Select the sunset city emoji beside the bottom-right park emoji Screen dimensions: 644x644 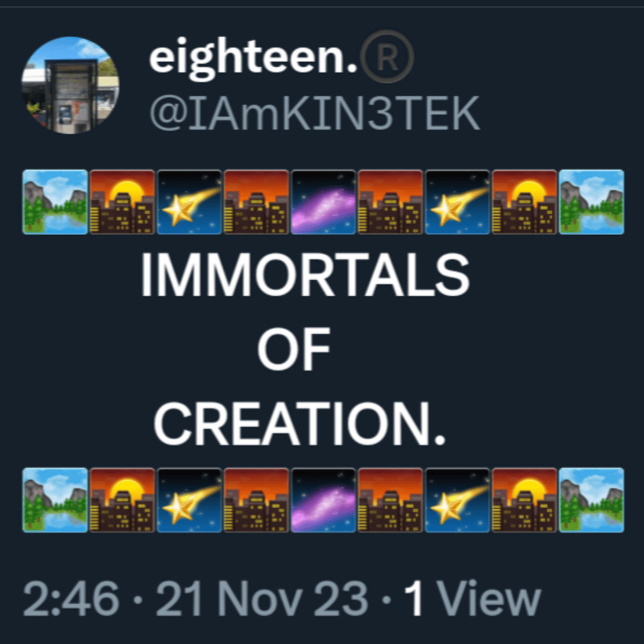(x=524, y=500)
